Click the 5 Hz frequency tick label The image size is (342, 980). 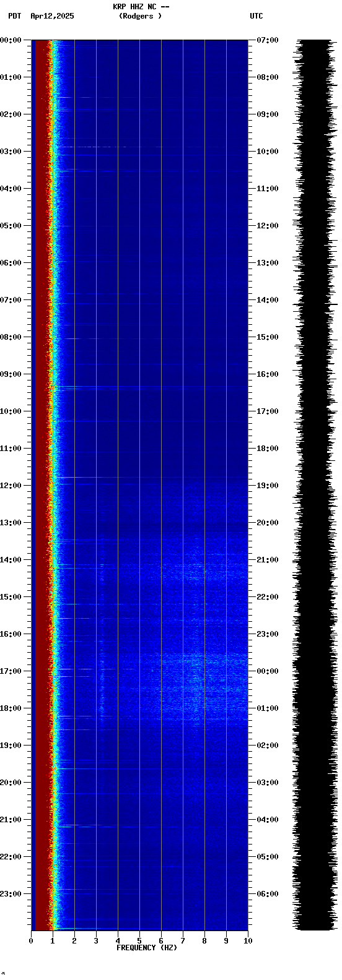[139, 941]
